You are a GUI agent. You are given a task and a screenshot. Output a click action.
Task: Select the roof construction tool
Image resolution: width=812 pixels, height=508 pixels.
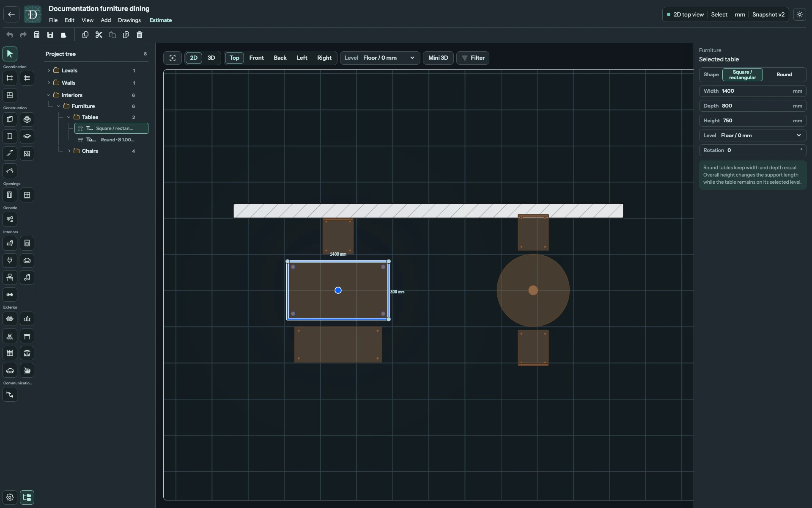coord(10,171)
